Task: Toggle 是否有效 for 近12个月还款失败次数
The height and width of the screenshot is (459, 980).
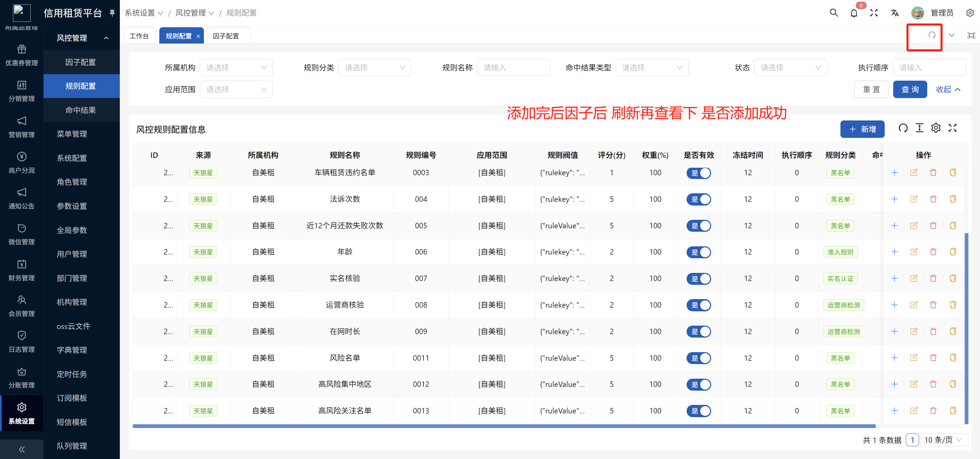Action: pos(698,226)
